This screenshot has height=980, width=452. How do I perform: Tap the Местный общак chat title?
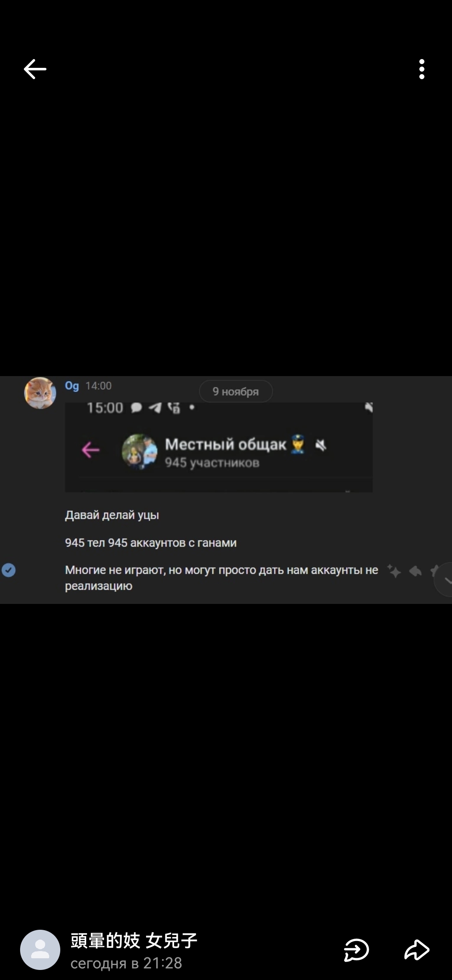click(225, 444)
